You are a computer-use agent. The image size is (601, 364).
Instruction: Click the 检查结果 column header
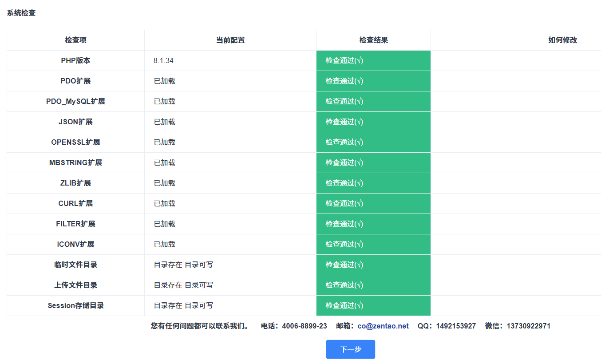[373, 40]
